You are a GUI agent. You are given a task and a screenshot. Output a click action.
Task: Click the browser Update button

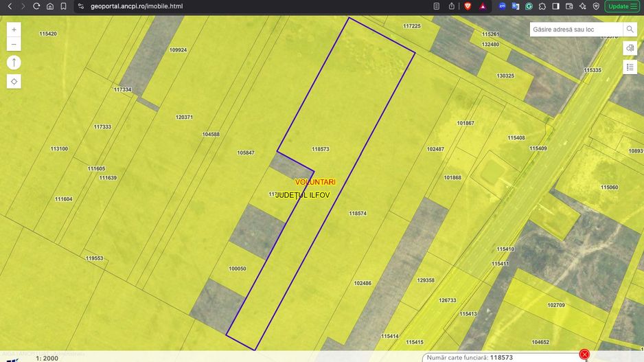click(x=622, y=6)
